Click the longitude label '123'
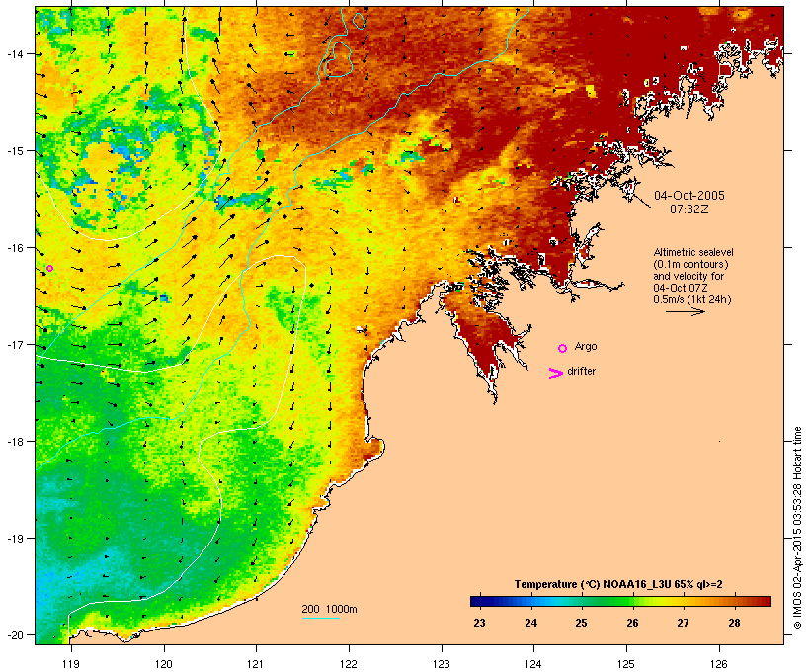This screenshot has height=672, width=810. tap(442, 664)
